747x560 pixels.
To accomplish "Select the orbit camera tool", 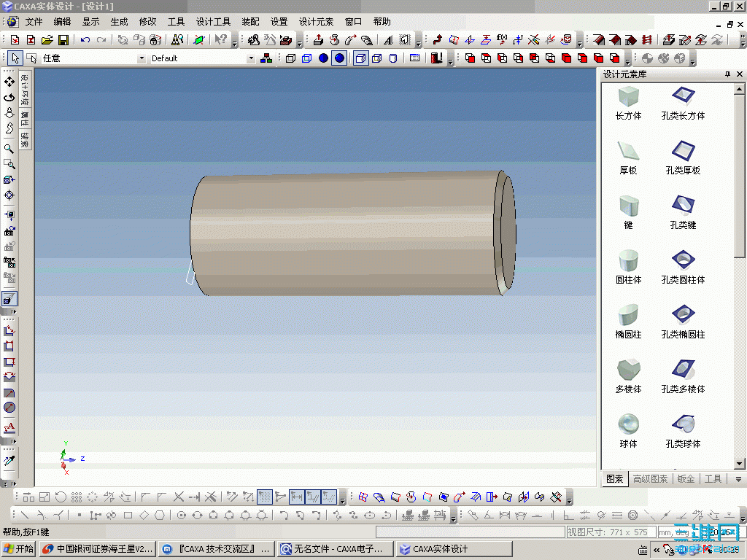I will pyautogui.click(x=9, y=97).
